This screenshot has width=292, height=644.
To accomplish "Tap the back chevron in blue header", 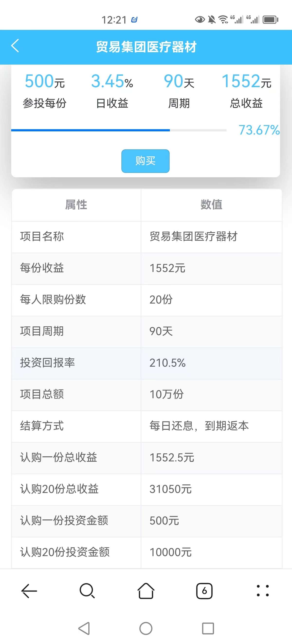I will [15, 46].
